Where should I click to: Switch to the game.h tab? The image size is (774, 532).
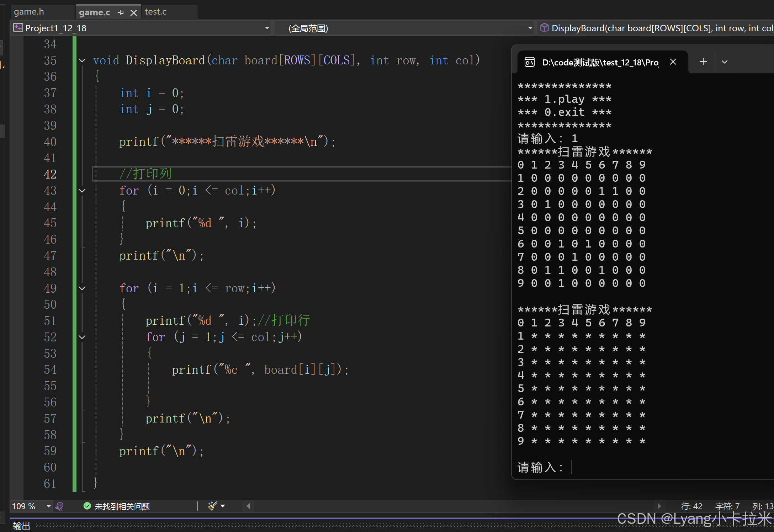point(29,12)
